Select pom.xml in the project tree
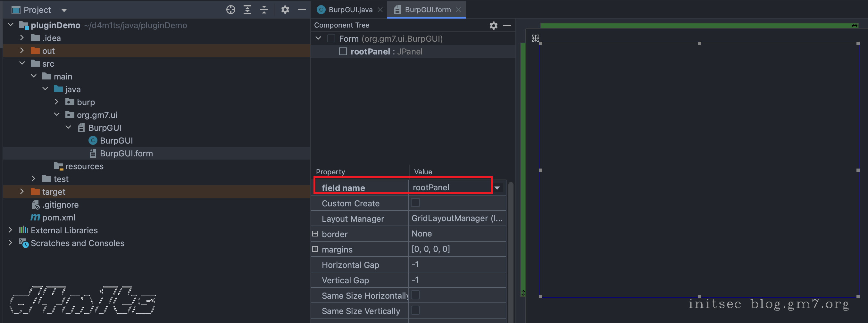The height and width of the screenshot is (323, 868). 59,218
